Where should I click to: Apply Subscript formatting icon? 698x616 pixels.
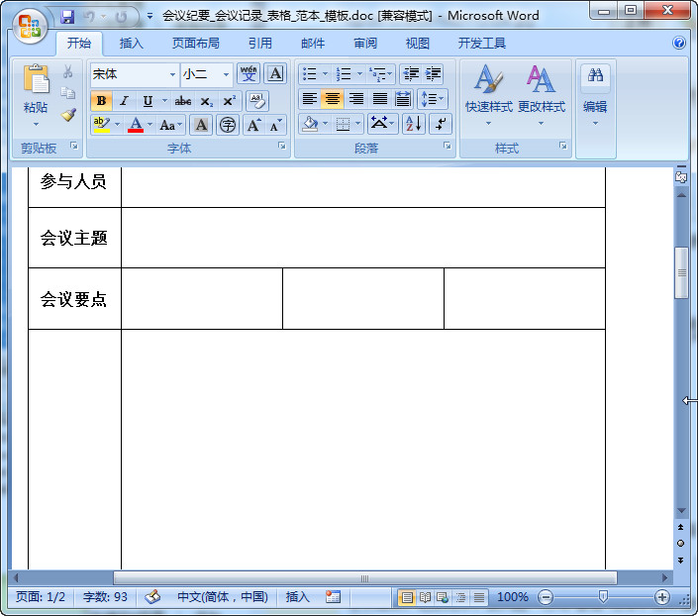coord(206,101)
